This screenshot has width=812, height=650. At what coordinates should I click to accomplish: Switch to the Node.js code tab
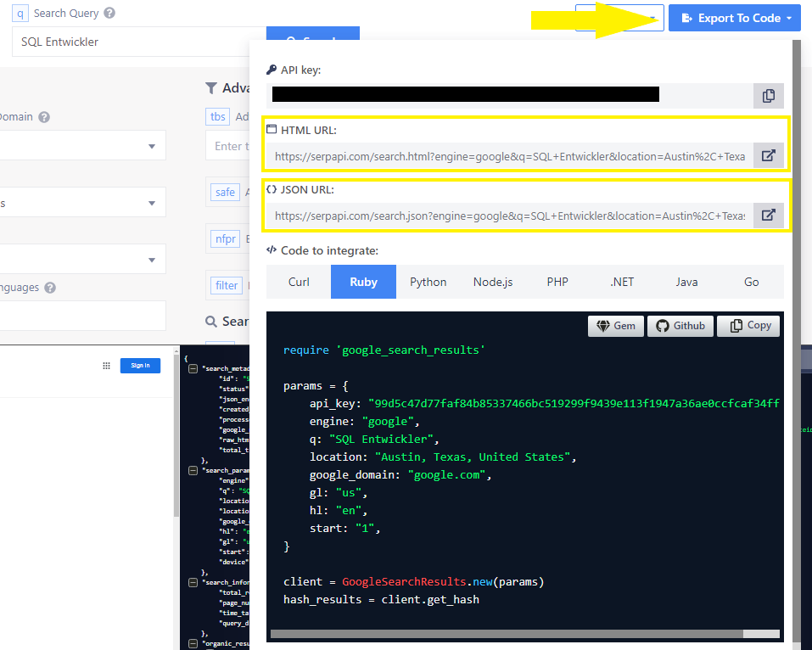[493, 282]
